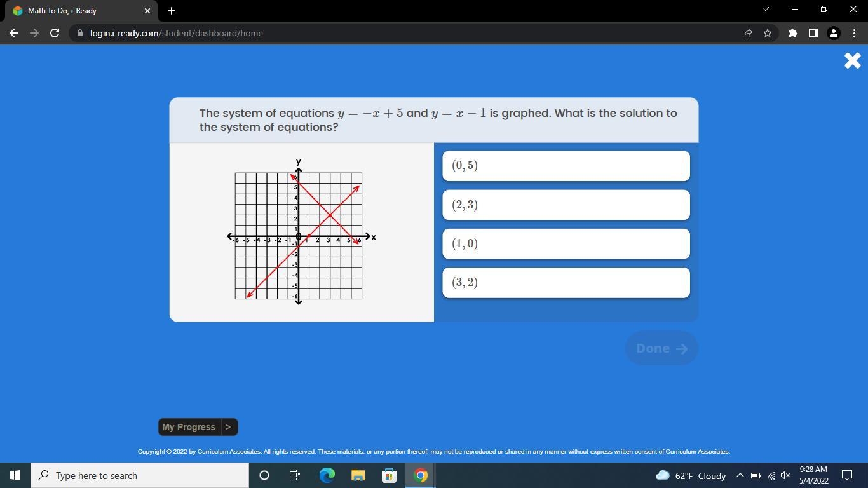Show hidden system tray icons
Viewport: 868px width, 488px height.
click(740, 475)
